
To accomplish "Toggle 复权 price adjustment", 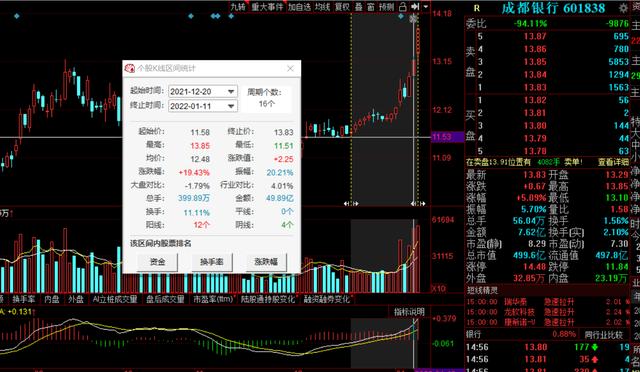I will (342, 7).
